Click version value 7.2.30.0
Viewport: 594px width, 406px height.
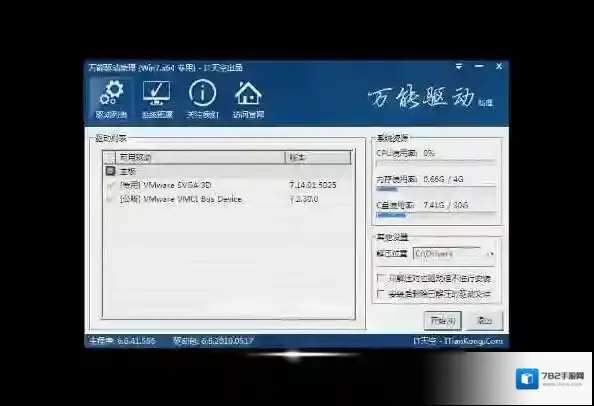(304, 199)
